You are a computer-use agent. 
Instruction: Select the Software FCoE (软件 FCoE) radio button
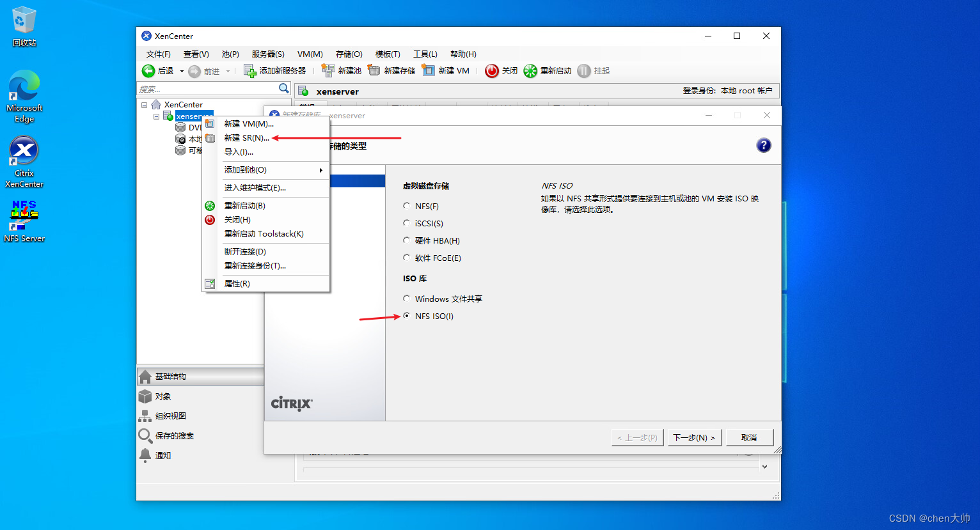[406, 258]
